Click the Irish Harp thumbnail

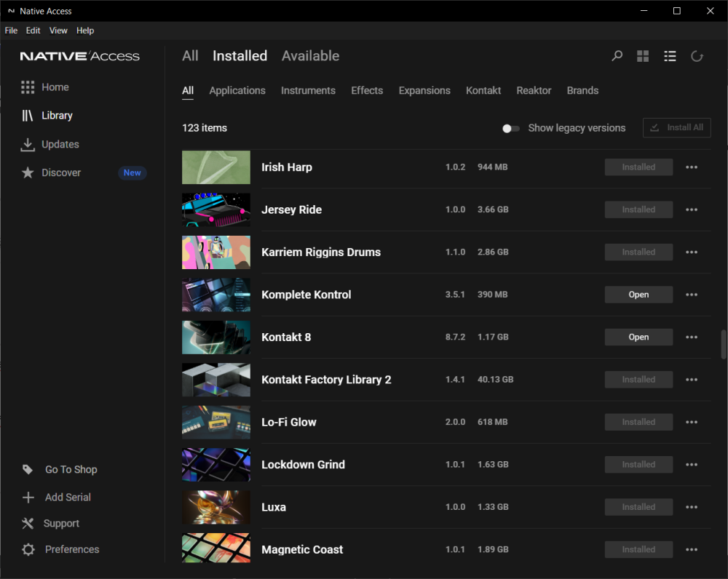(x=216, y=167)
